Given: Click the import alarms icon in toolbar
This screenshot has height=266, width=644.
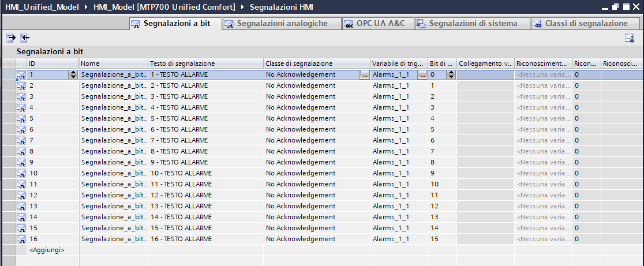Looking at the screenshot, I should click(25, 38).
